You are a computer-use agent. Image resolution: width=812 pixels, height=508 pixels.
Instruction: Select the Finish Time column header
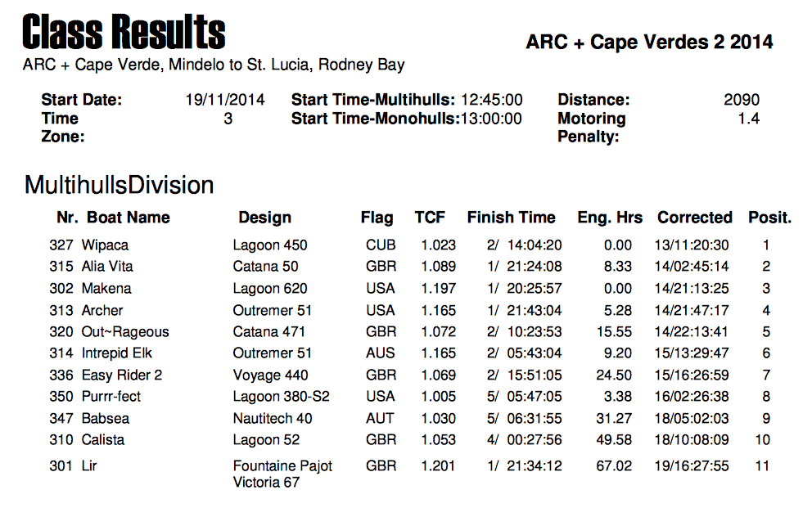point(511,218)
